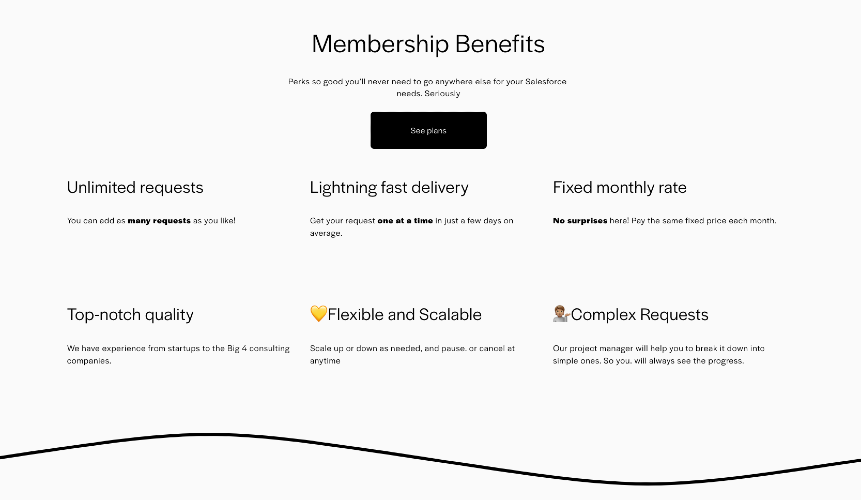Click the Unlimited requests heading
This screenshot has height=500, width=861.
pyautogui.click(x=135, y=188)
